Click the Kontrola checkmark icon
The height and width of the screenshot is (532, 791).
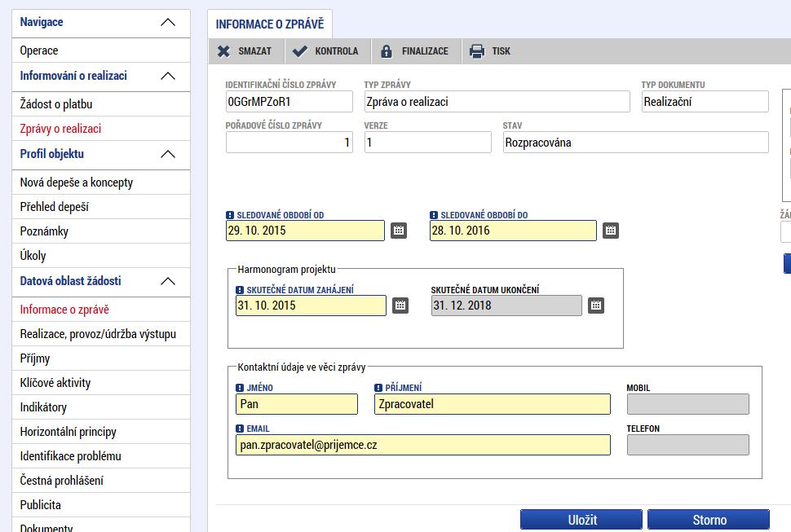click(x=299, y=51)
